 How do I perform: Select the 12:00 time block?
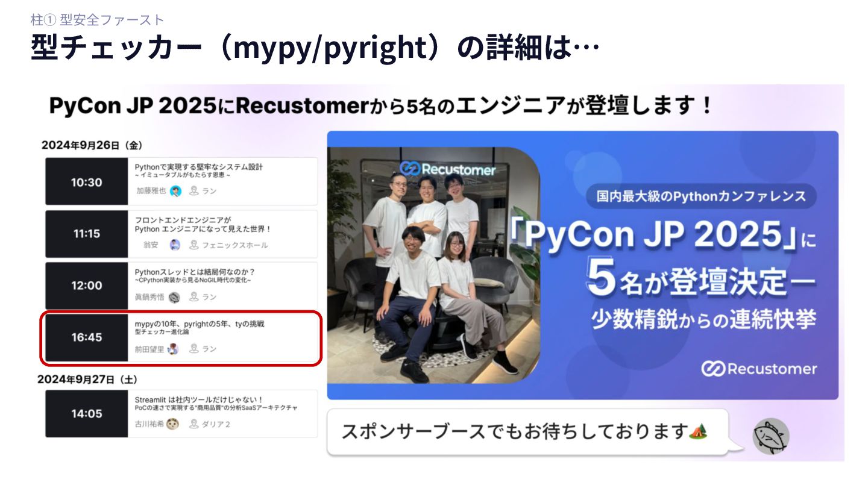pyautogui.click(x=87, y=286)
